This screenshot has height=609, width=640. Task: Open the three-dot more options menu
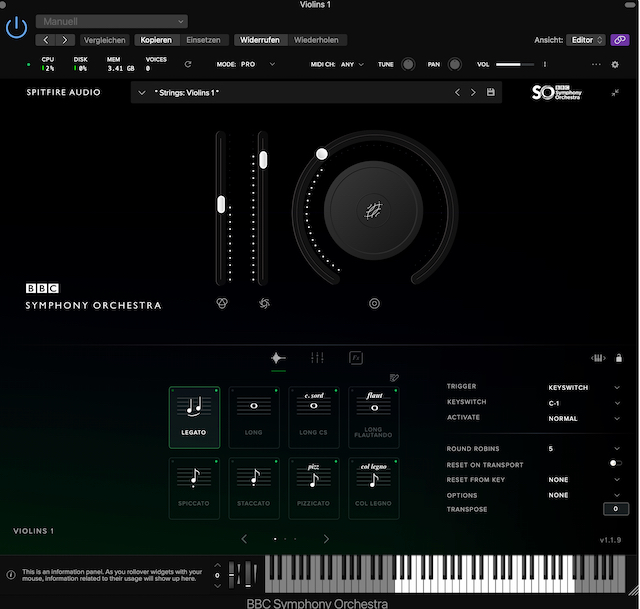click(596, 64)
